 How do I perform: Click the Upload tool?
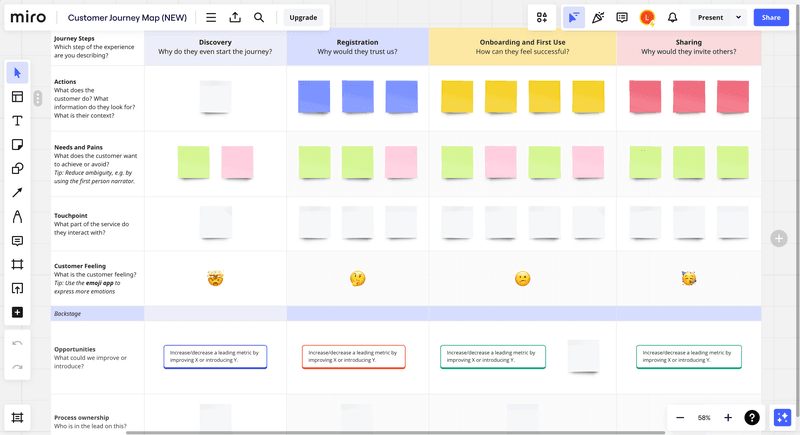(17, 288)
